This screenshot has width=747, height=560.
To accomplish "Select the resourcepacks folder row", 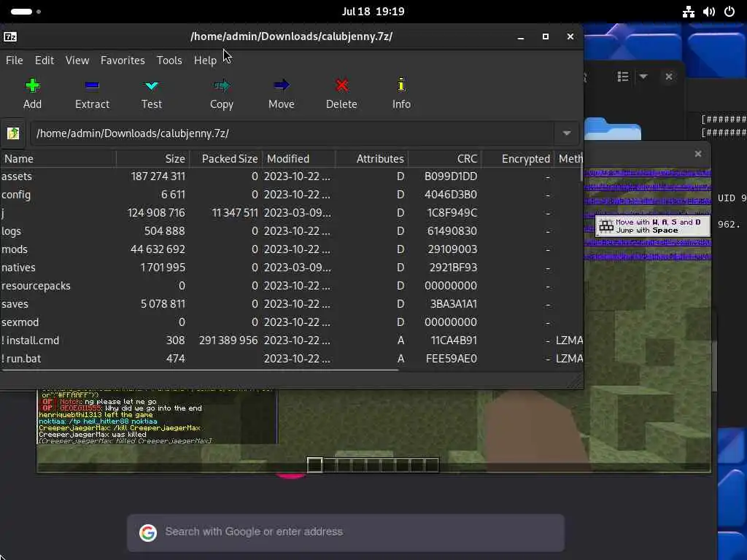I will [x=292, y=286].
